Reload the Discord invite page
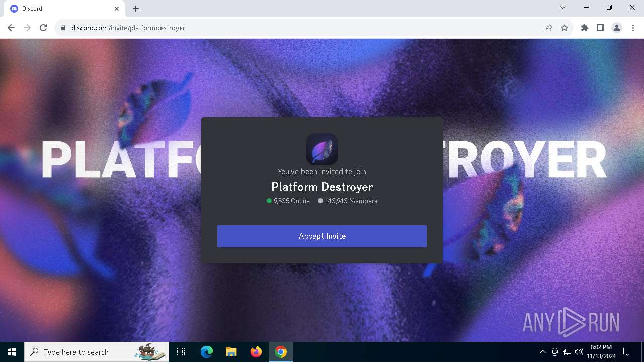 (x=43, y=28)
